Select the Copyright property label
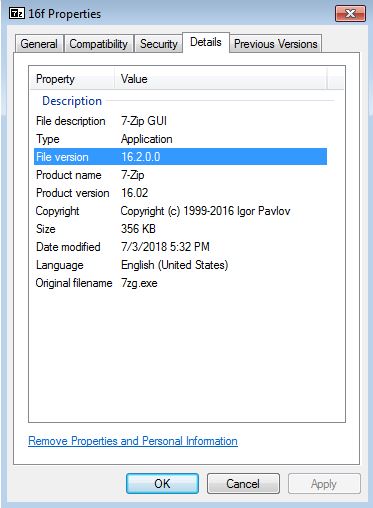 [57, 211]
